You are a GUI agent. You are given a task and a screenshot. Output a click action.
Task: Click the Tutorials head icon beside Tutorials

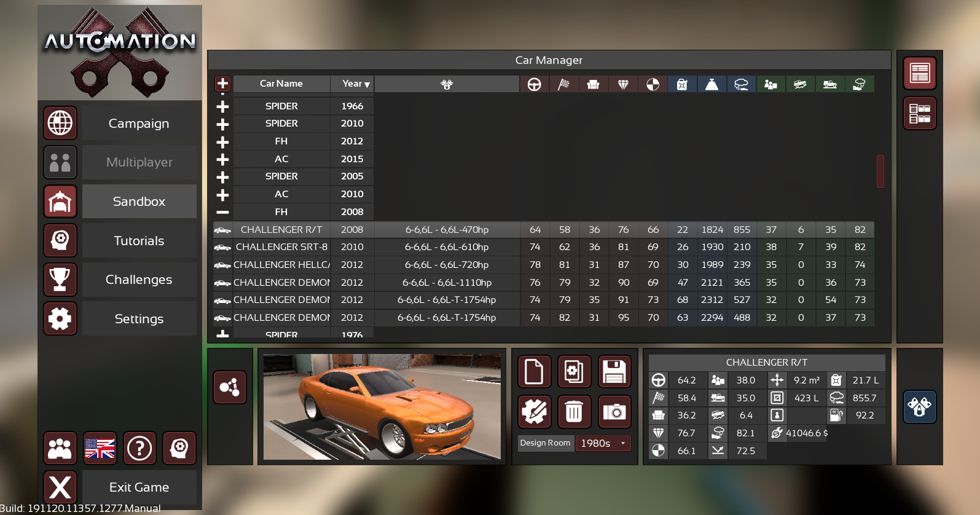tap(60, 240)
